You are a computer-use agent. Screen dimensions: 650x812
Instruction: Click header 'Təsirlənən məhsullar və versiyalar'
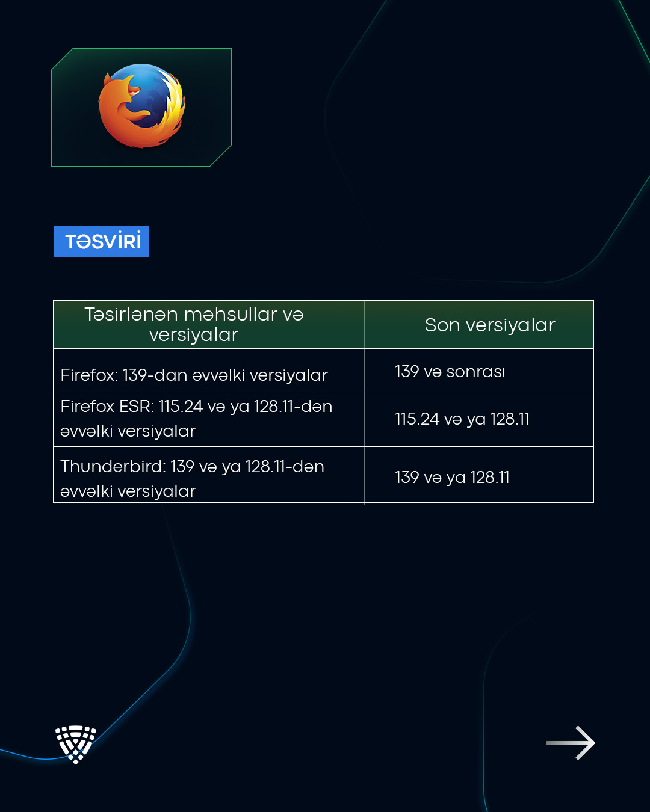click(x=209, y=324)
